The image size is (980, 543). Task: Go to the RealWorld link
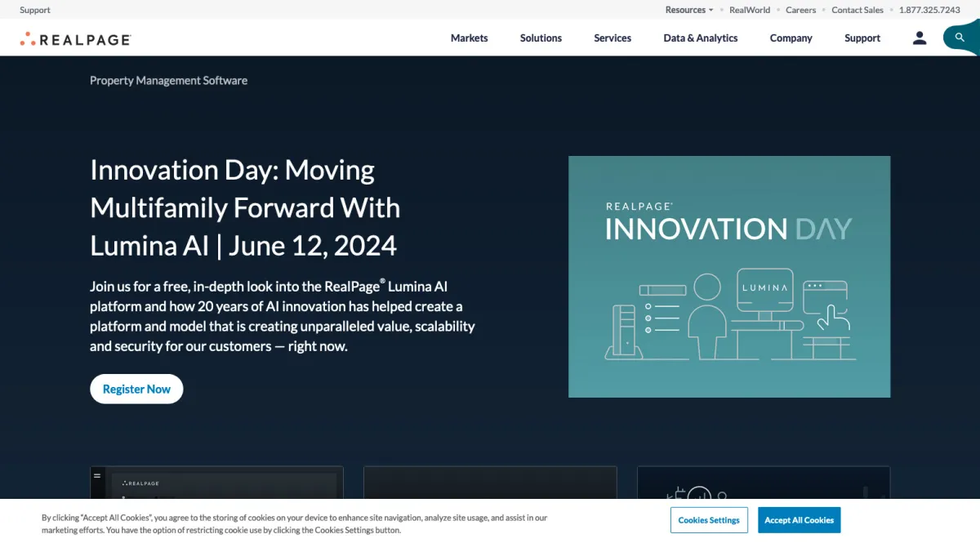(x=750, y=10)
